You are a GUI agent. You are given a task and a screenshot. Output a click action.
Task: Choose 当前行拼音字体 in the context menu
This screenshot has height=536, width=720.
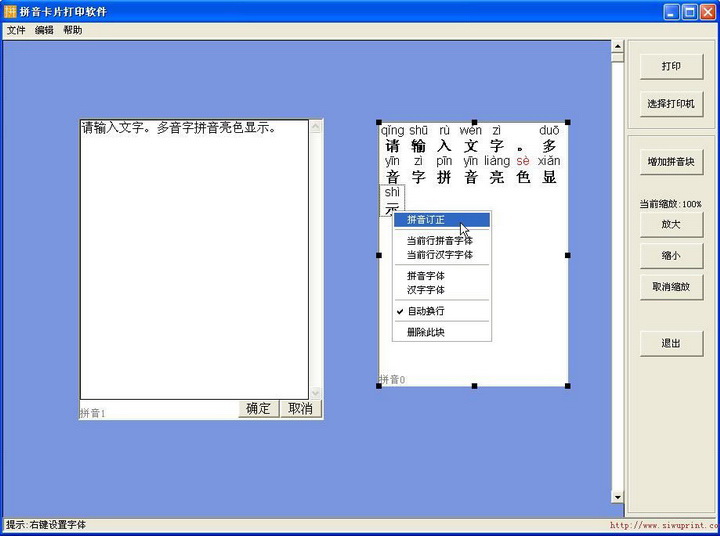point(441,241)
